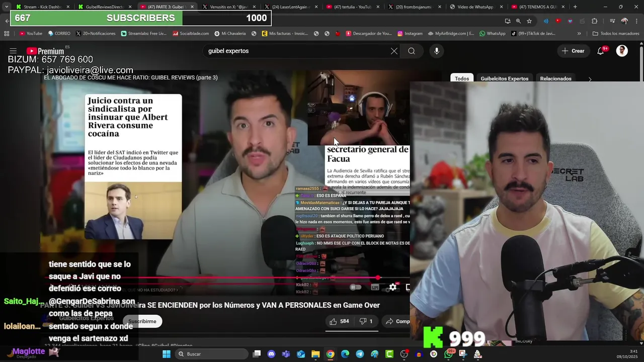Screen dimensions: 644x362
Task: Open CORREO bookmark
Action: (59, 34)
